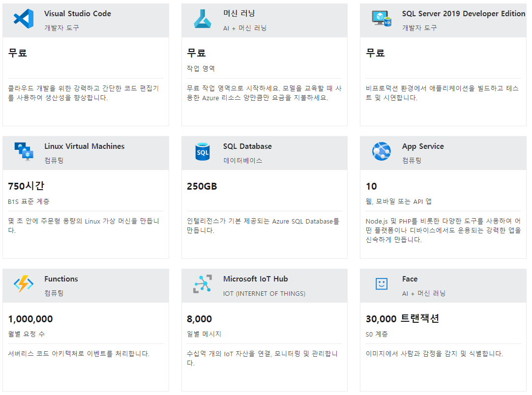Click B1S 표준 계층 text
The image size is (532, 395).
(29, 201)
